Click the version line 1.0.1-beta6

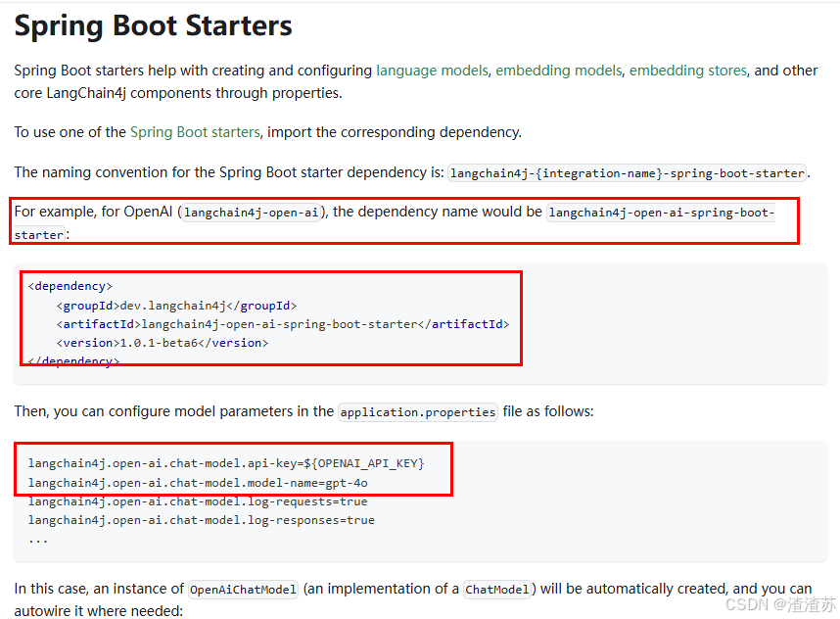[x=163, y=343]
